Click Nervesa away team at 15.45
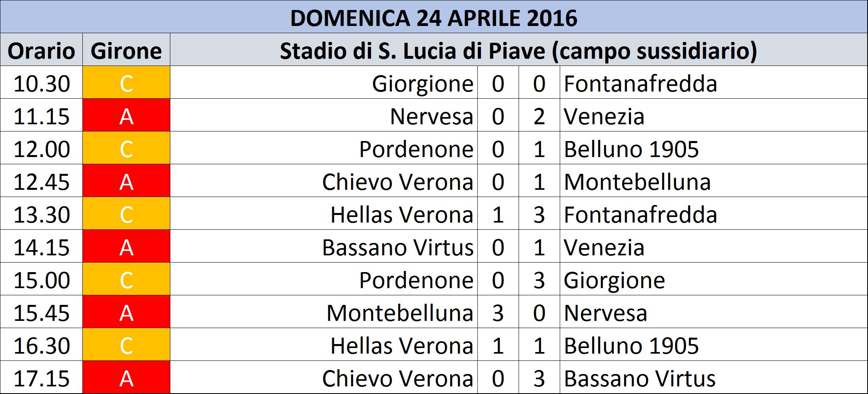868x394 pixels. click(x=605, y=313)
